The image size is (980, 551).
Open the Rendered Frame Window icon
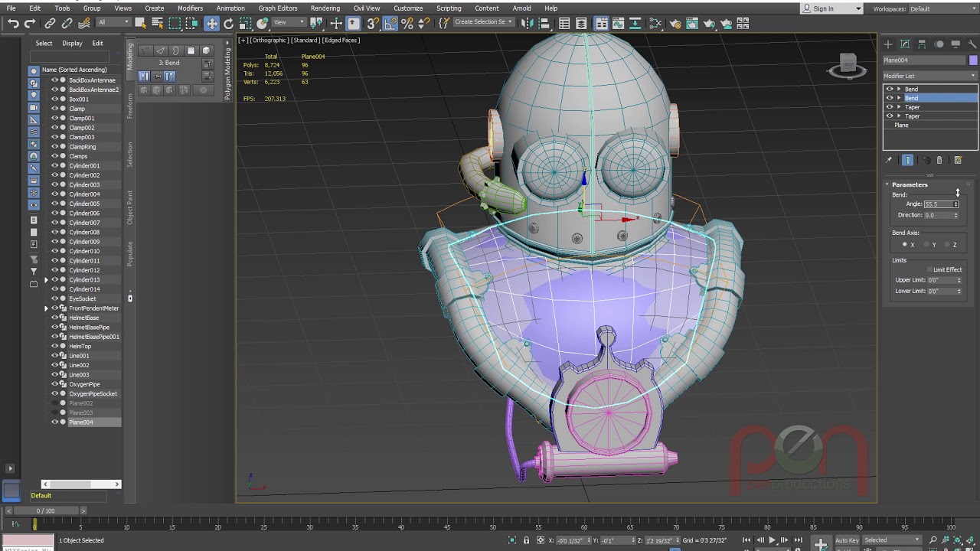pyautogui.click(x=692, y=23)
